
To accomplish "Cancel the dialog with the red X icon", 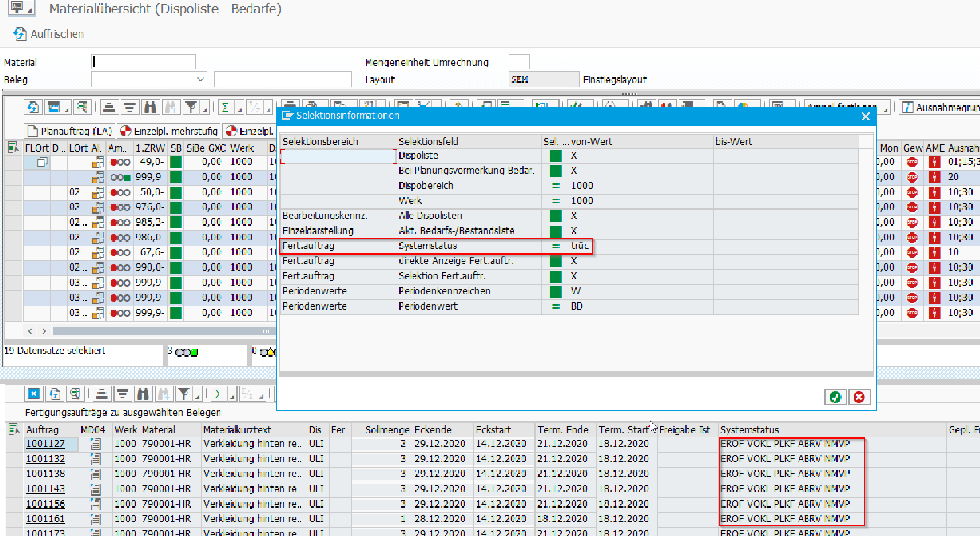I will pos(859,397).
